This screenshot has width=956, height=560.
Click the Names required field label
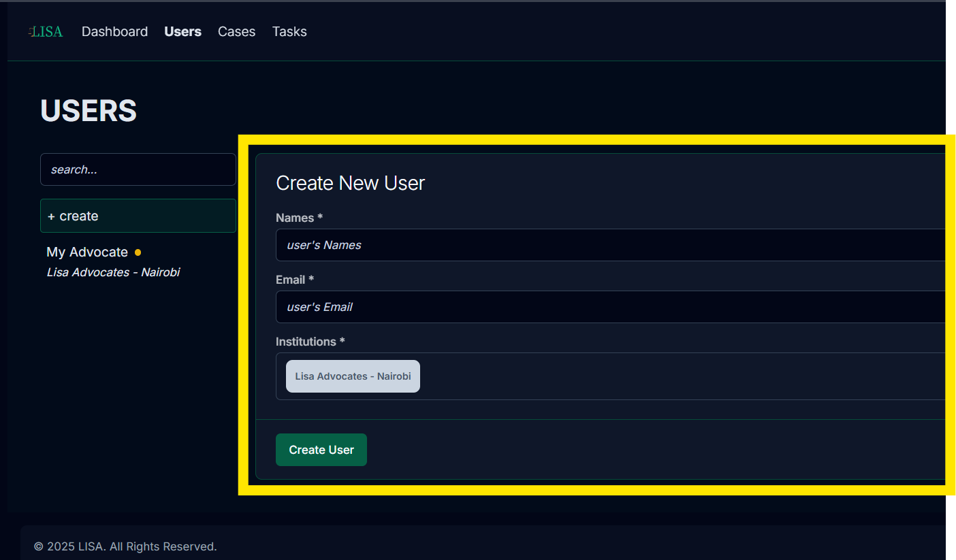pos(299,217)
